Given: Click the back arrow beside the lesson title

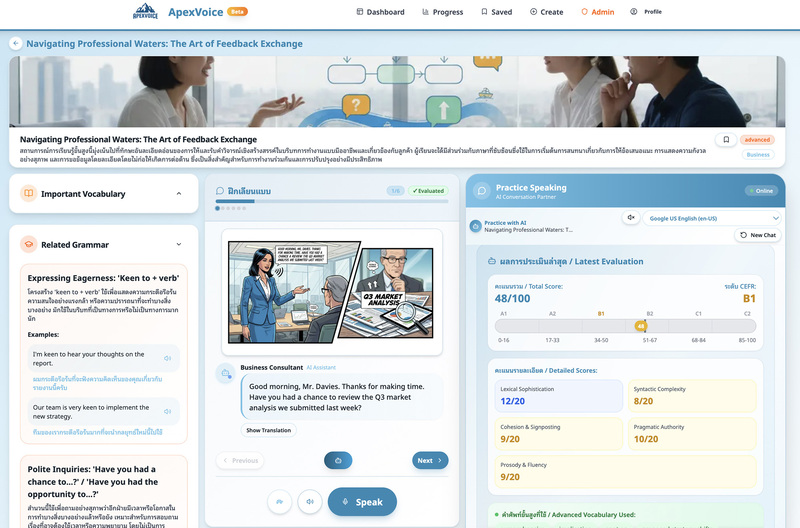Looking at the screenshot, I should pos(15,44).
